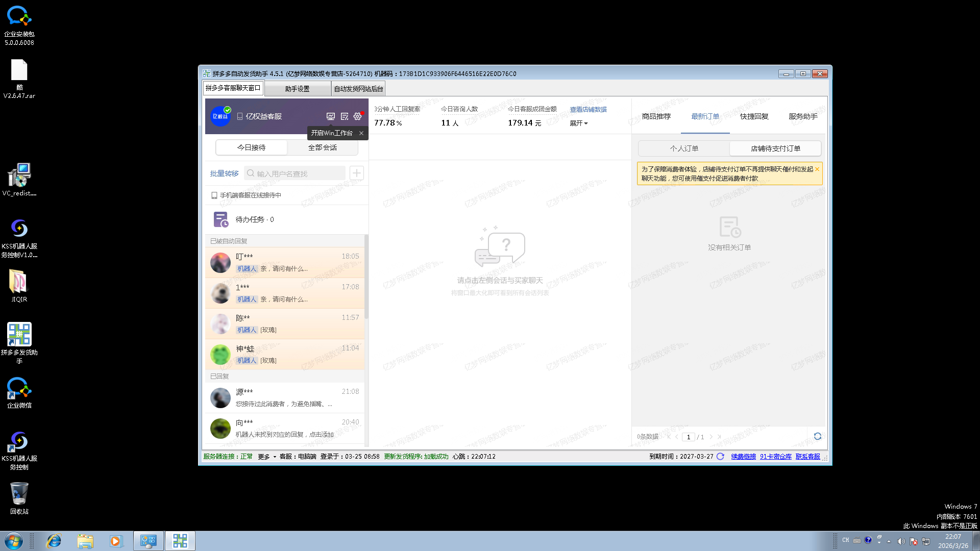Click the volume speaker tray icon
This screenshot has width=980, height=551.
(901, 541)
